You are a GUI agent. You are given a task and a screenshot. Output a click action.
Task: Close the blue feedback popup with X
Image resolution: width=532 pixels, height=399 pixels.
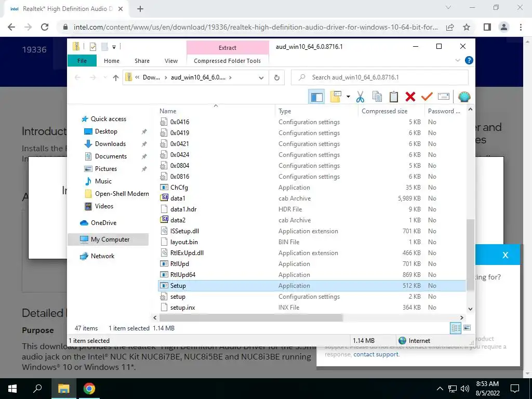pos(505,255)
